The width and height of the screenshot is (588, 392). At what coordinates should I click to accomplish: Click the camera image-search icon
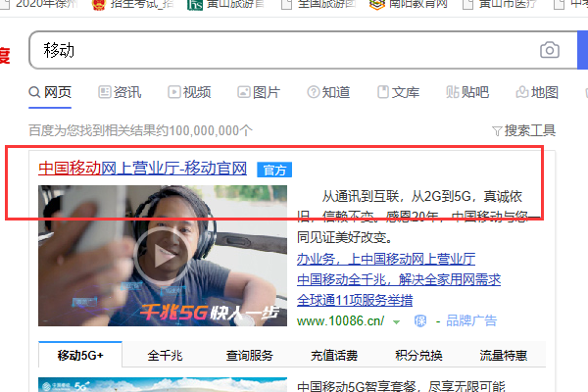(550, 50)
